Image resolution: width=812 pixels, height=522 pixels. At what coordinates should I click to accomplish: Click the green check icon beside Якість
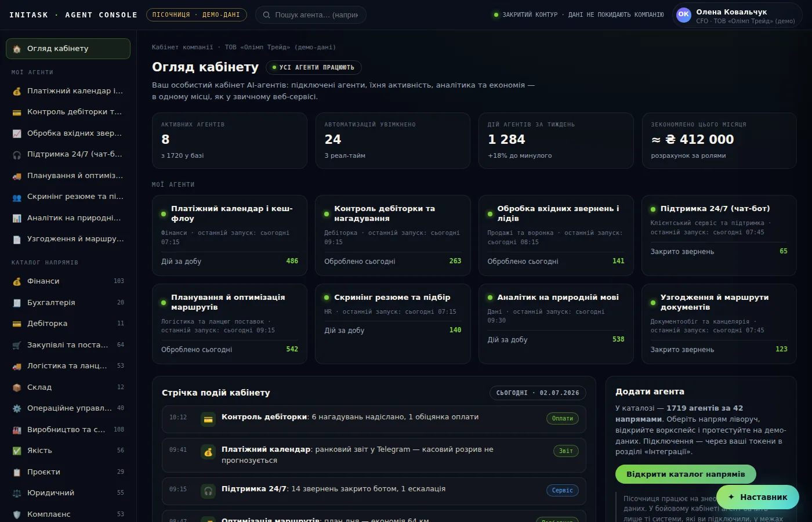click(17, 451)
